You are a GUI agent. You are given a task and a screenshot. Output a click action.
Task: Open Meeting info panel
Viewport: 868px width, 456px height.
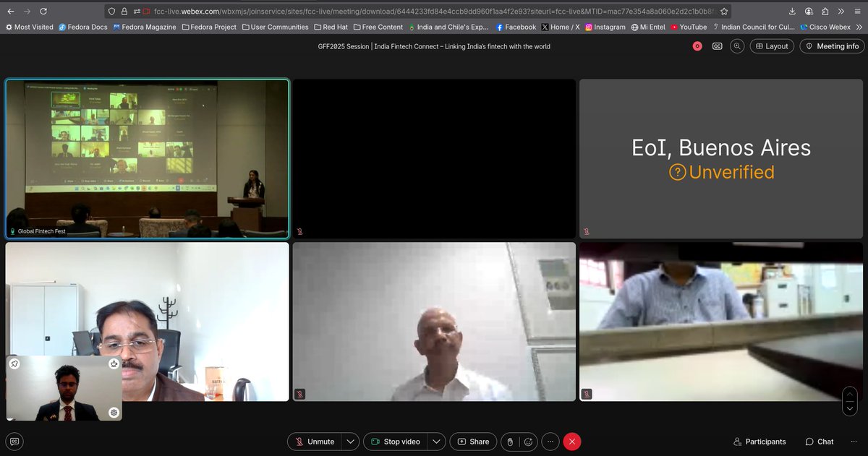pos(832,46)
